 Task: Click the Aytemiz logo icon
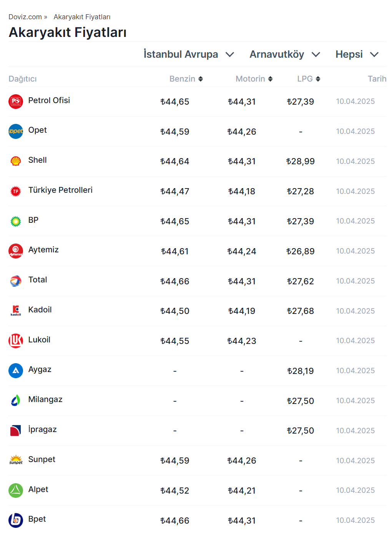16,251
